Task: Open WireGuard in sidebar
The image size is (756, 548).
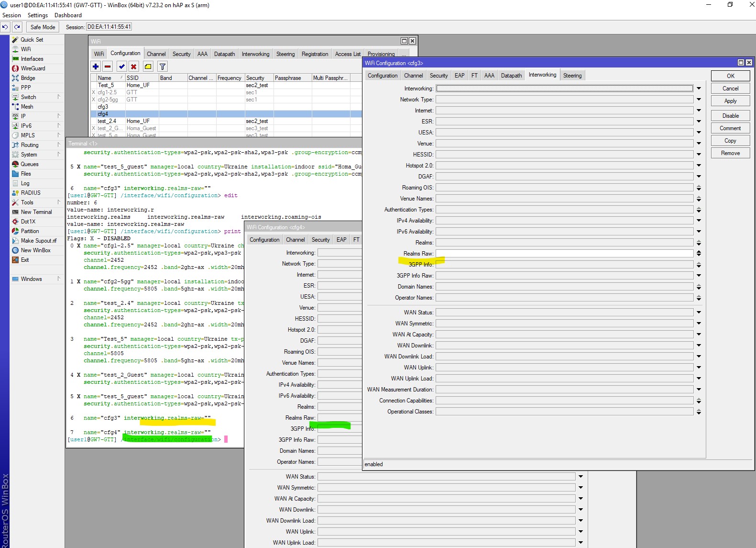Action: point(33,68)
